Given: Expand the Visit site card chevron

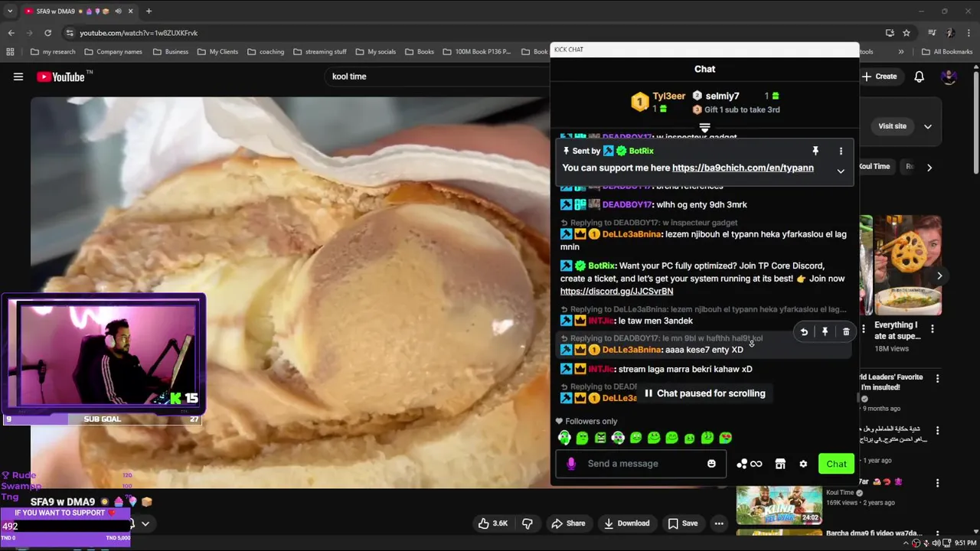Looking at the screenshot, I should click(x=928, y=126).
